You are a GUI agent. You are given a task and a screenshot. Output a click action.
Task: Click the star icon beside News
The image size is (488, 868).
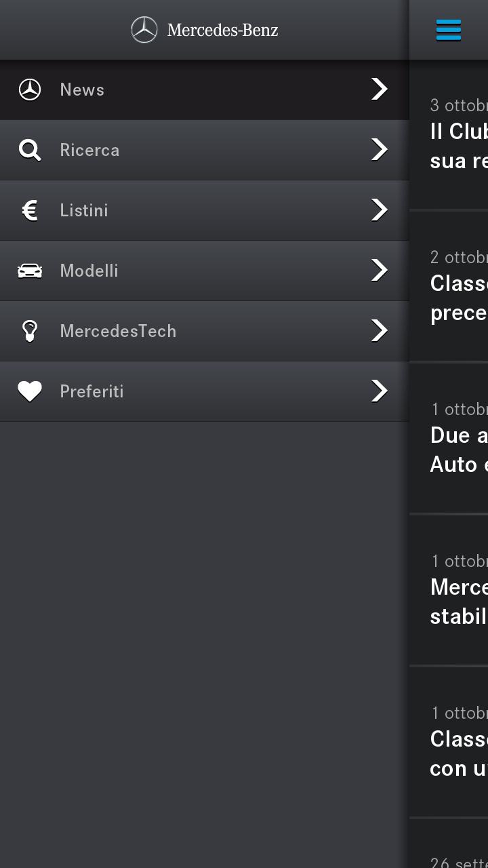click(30, 89)
